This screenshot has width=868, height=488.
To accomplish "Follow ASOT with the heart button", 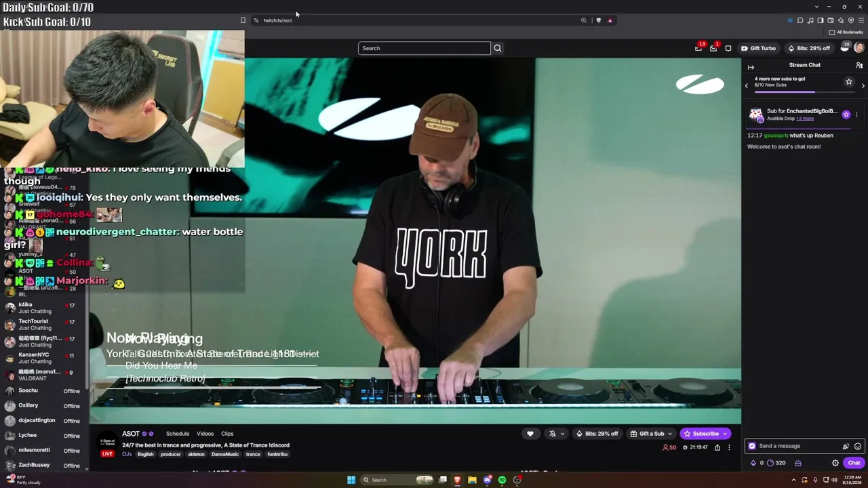I will click(530, 434).
